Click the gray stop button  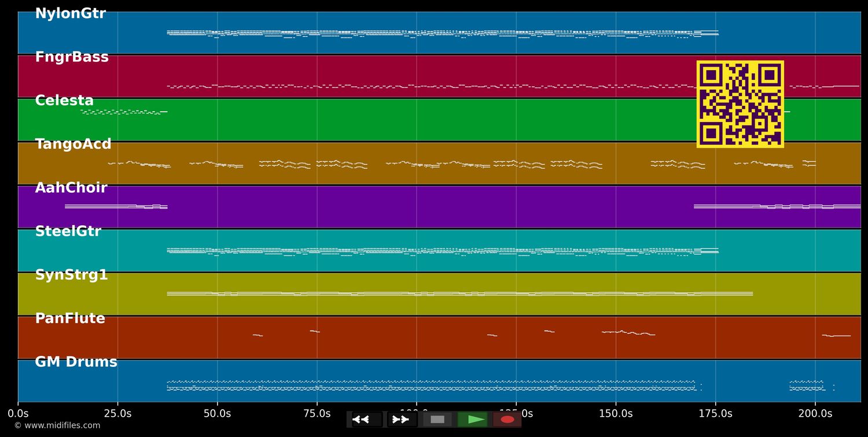pyautogui.click(x=437, y=419)
